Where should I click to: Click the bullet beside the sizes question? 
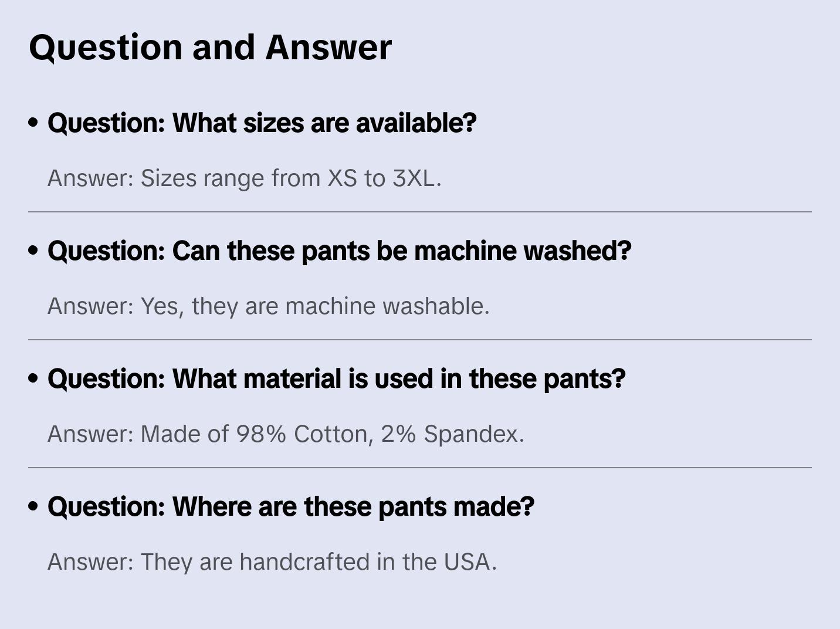point(33,123)
